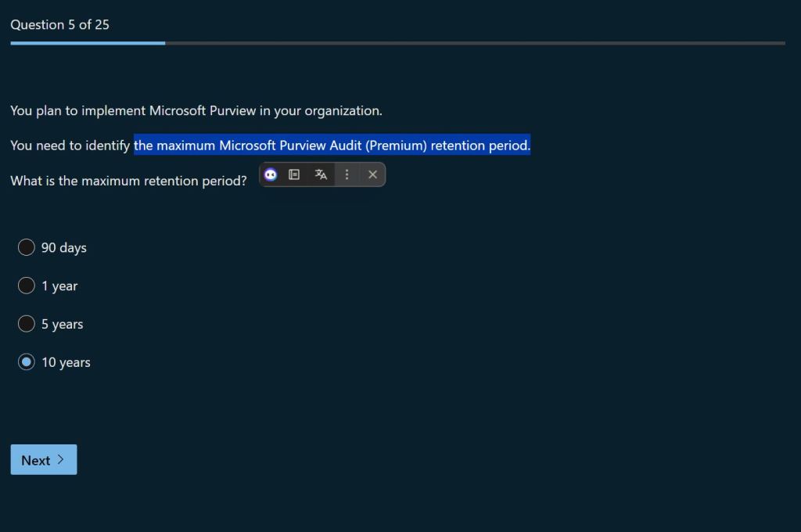801x532 pixels.
Task: Select the 90 days radio button
Action: tap(27, 247)
